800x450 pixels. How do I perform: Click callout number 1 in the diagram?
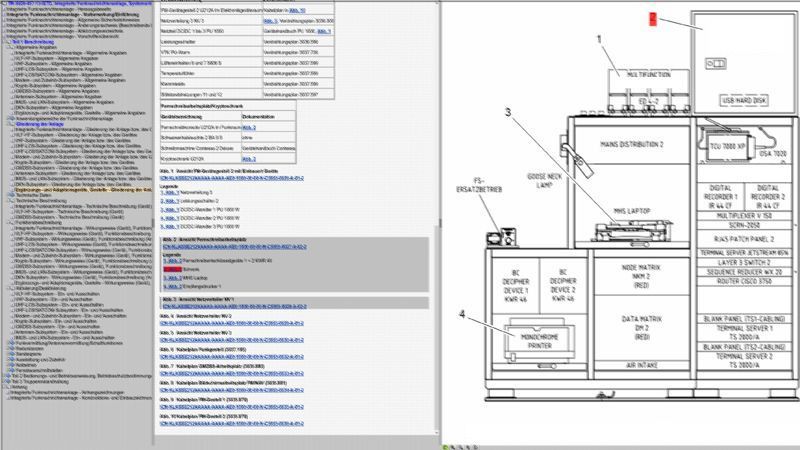[x=599, y=39]
